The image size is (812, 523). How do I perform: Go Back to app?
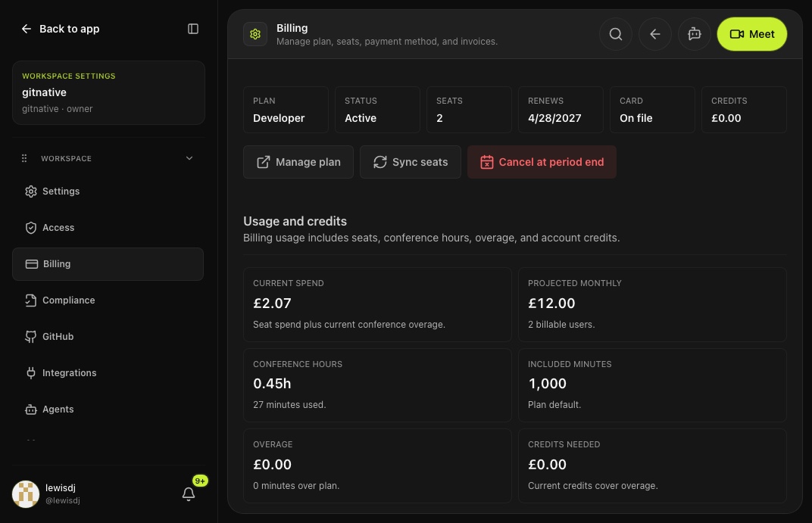(x=60, y=29)
